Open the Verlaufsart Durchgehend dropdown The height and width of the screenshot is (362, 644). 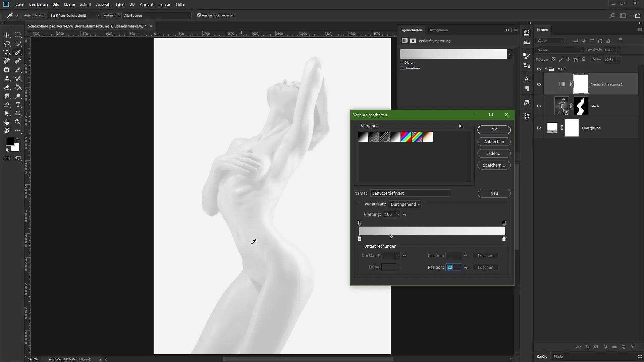tap(405, 204)
